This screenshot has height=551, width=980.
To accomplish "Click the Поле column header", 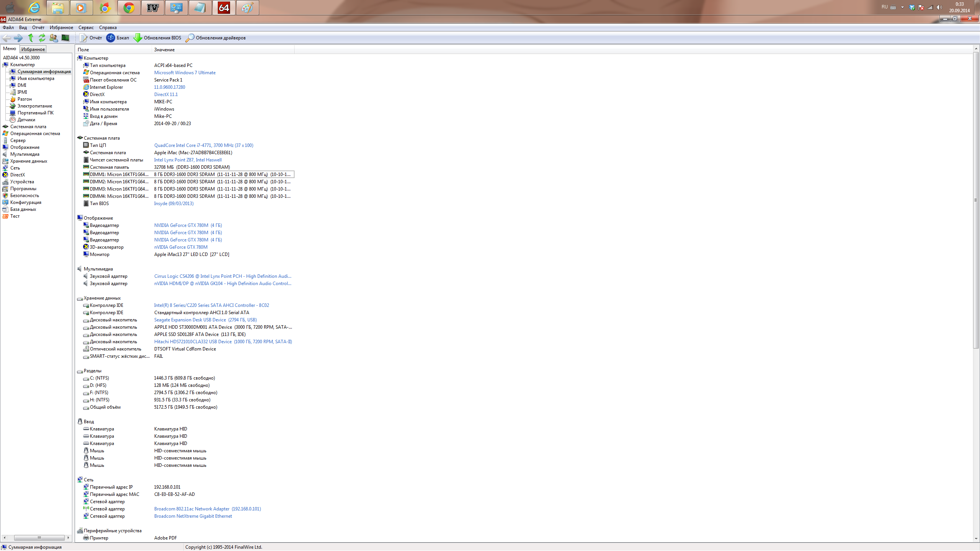I will point(114,50).
